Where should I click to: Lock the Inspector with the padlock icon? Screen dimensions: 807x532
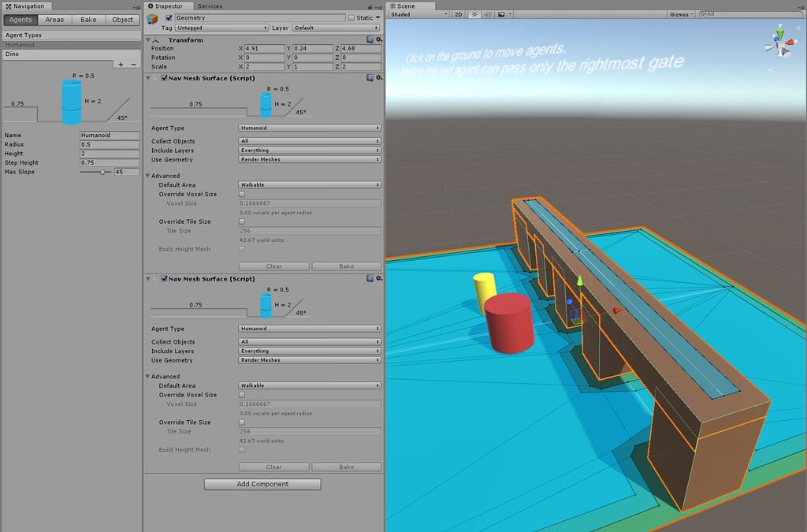pyautogui.click(x=370, y=6)
